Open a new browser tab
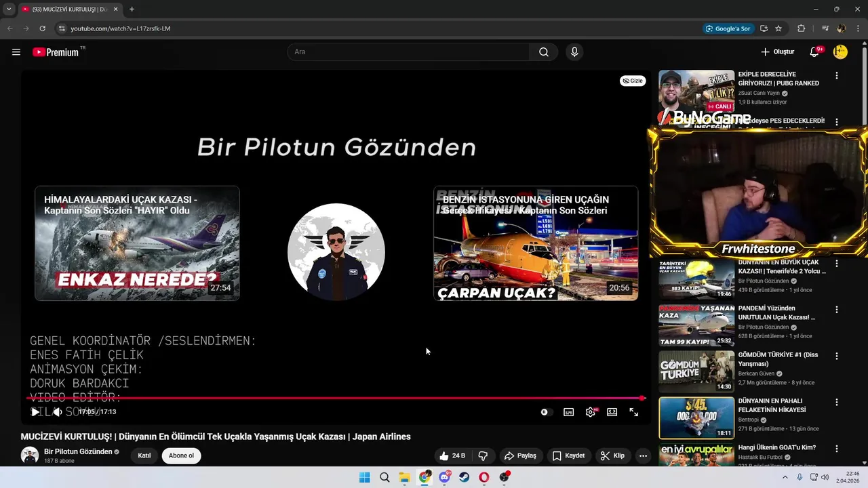Image resolution: width=868 pixels, height=488 pixels. (132, 9)
